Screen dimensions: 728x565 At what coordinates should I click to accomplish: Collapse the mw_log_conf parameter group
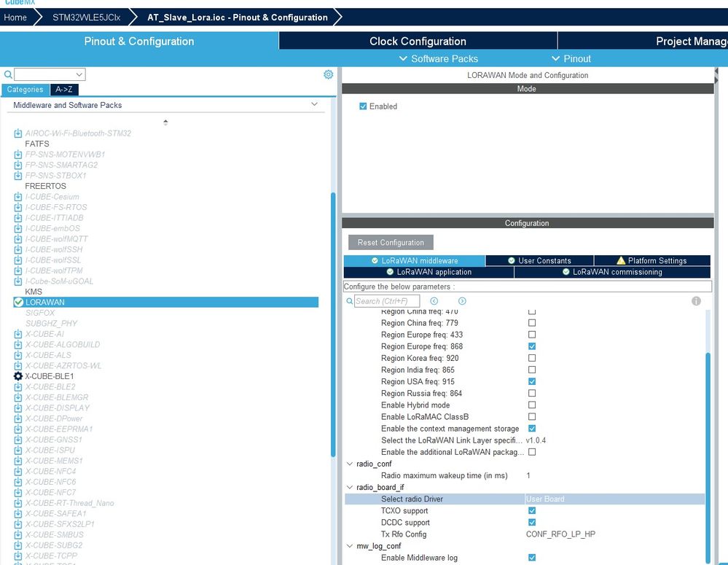[x=350, y=546]
